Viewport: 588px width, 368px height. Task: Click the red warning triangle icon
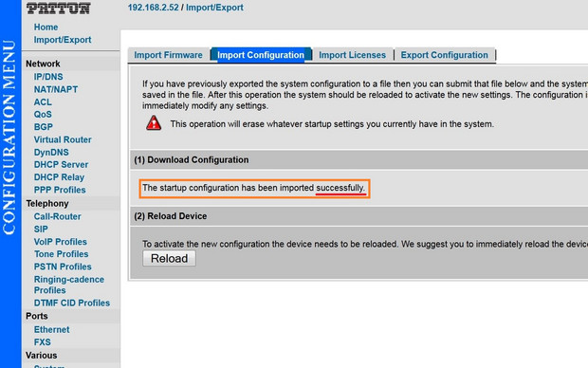point(154,123)
